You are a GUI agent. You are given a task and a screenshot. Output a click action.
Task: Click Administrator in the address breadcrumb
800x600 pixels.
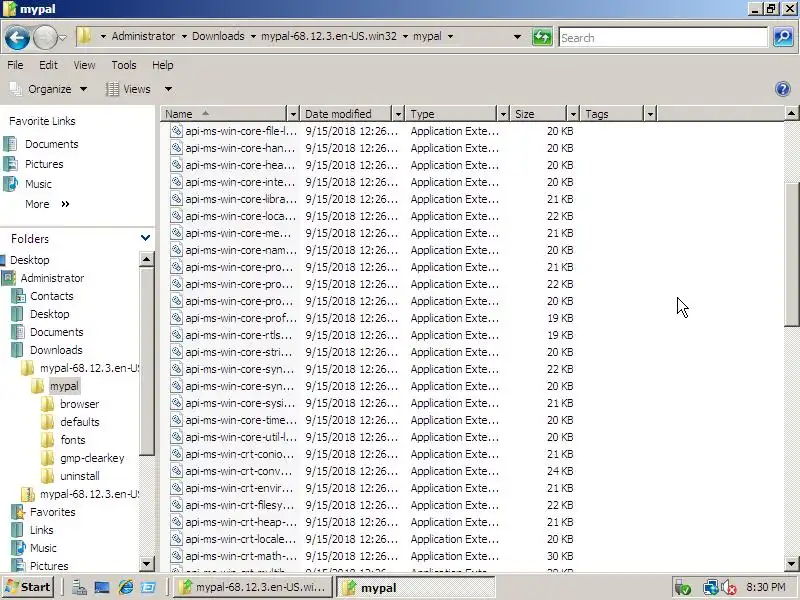click(x=143, y=36)
